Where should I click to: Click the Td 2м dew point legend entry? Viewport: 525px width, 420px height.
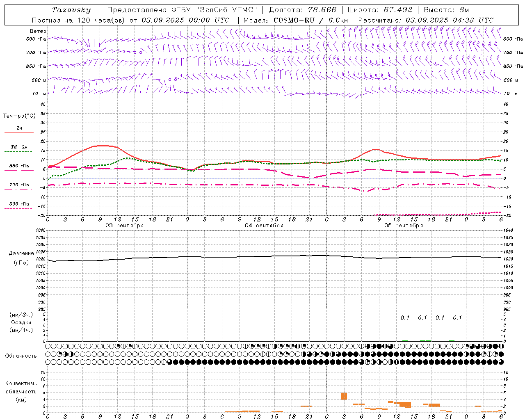19,147
